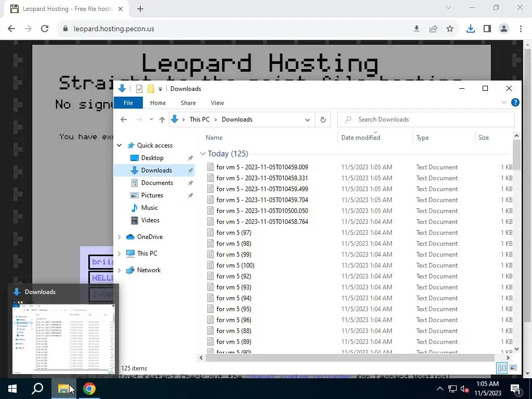Expand the OneDrive tree node
Screen dimensions: 532x399
pos(119,237)
